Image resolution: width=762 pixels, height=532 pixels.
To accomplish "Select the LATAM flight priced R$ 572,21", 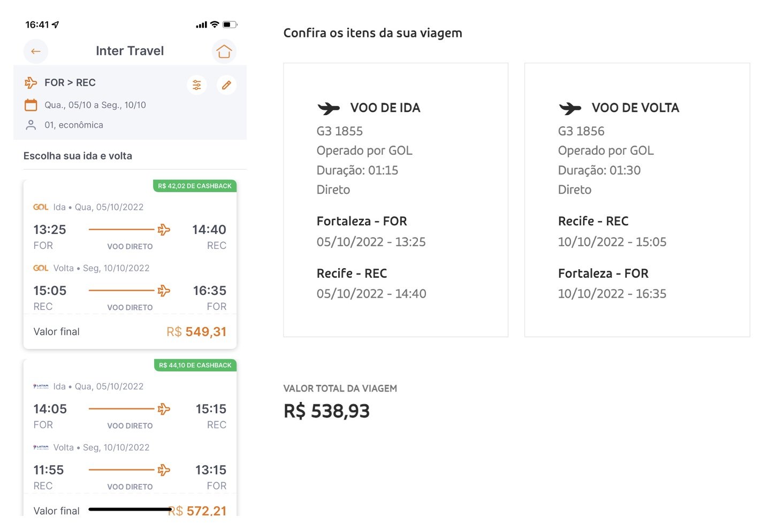I will tap(130, 438).
